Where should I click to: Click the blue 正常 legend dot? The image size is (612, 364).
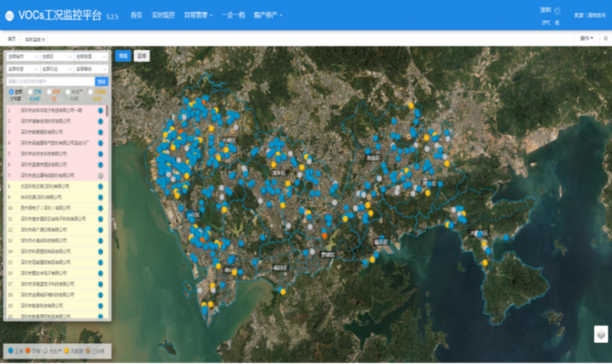pyautogui.click(x=11, y=351)
